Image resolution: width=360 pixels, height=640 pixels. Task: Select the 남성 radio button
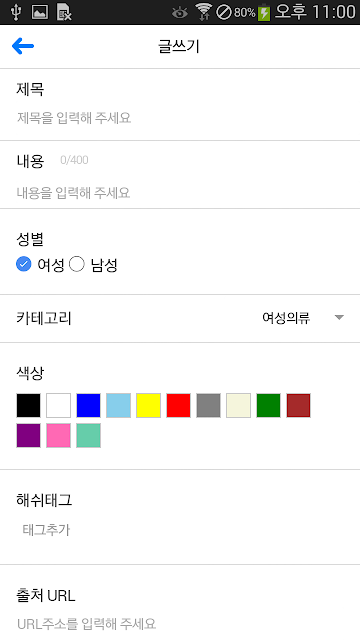(x=77, y=264)
